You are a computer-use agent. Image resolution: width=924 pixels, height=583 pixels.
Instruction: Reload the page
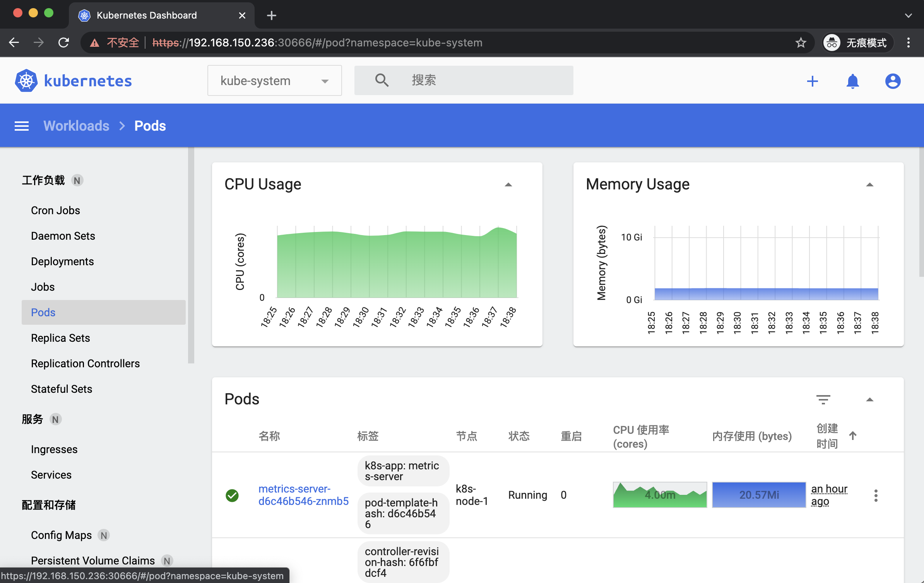click(x=64, y=43)
